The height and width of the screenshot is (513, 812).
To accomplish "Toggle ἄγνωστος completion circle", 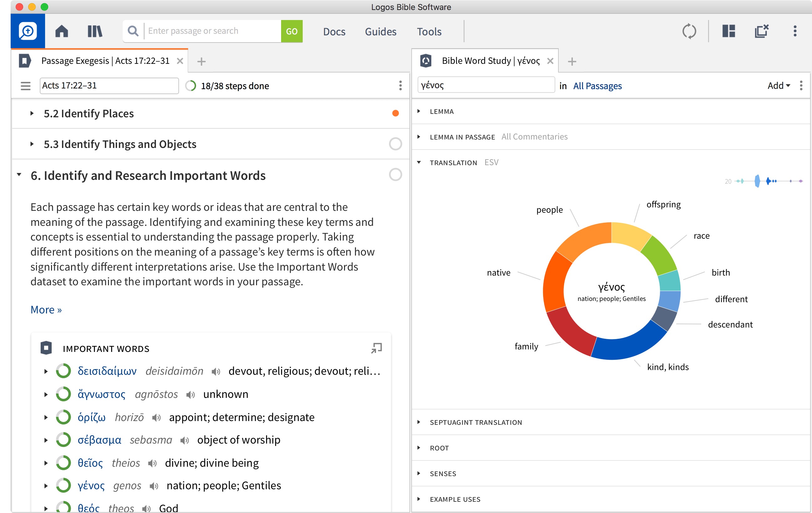I will (63, 394).
